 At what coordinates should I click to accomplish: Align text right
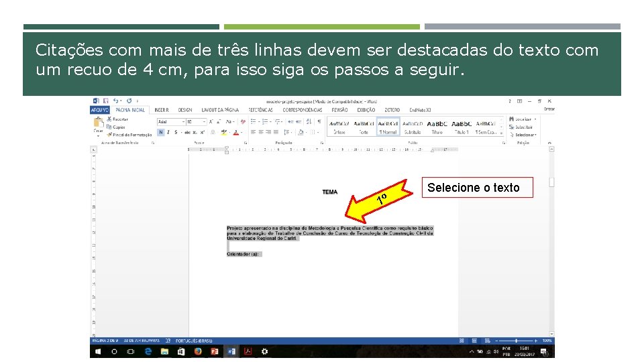[x=268, y=132]
